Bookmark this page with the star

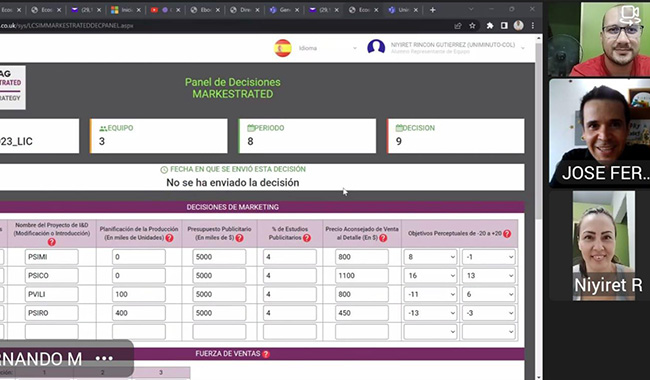(x=472, y=26)
